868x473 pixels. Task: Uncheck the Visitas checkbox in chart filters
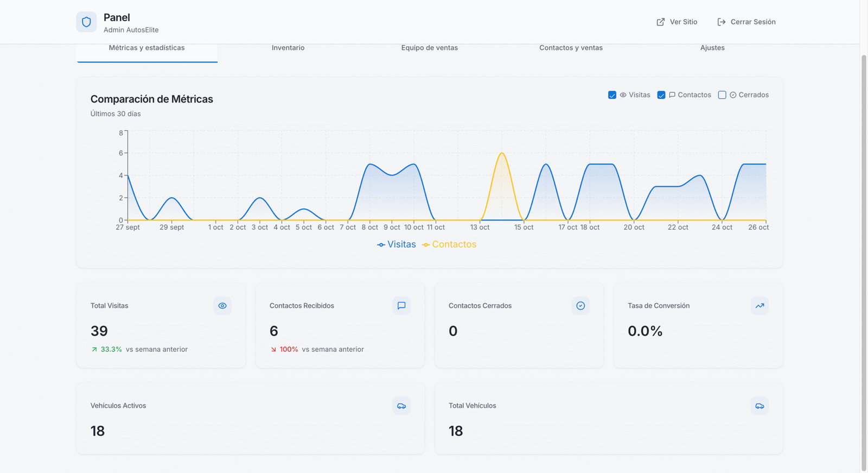pyautogui.click(x=612, y=95)
